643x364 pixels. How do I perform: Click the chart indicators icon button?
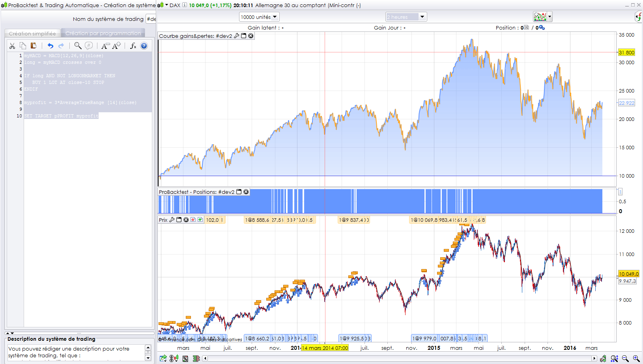(540, 17)
